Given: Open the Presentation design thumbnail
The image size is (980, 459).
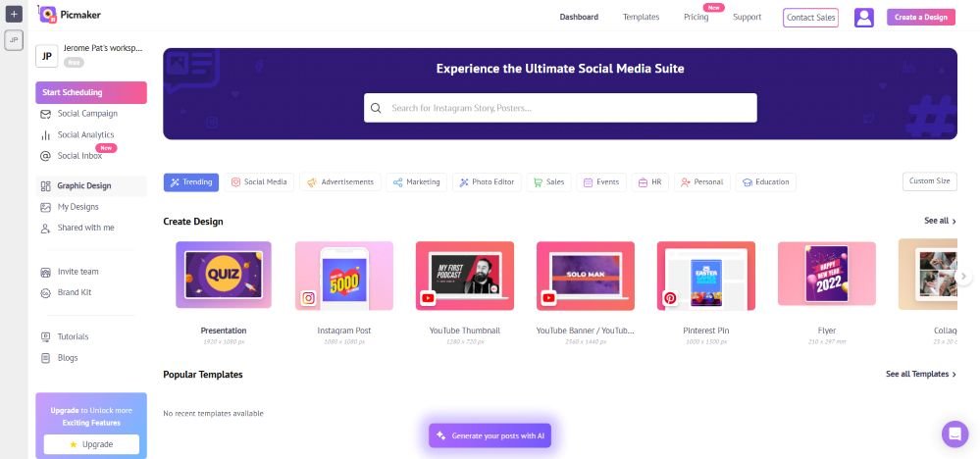Looking at the screenshot, I should (x=223, y=276).
